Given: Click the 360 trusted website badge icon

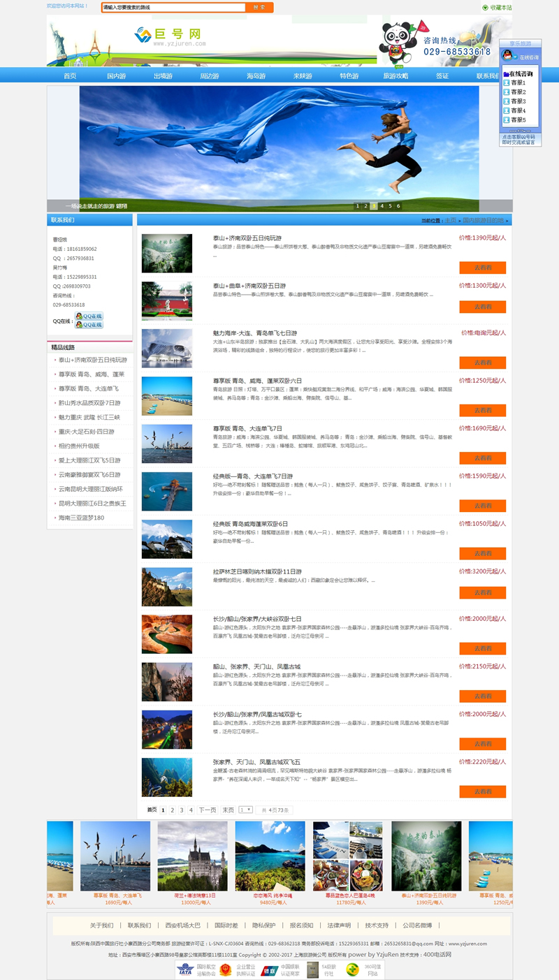Looking at the screenshot, I should click(353, 970).
